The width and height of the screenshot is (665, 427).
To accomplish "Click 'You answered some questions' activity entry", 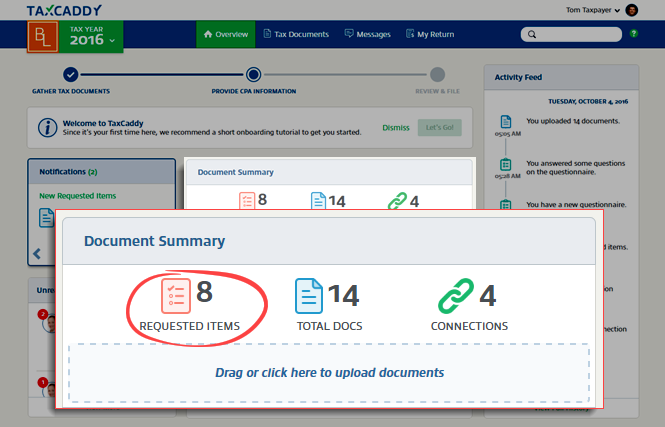I will [576, 167].
